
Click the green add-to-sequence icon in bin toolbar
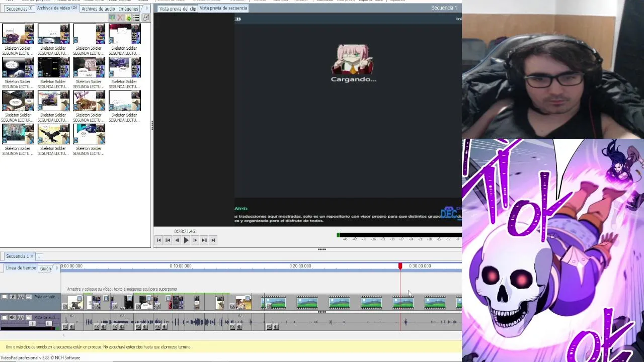pos(112,18)
